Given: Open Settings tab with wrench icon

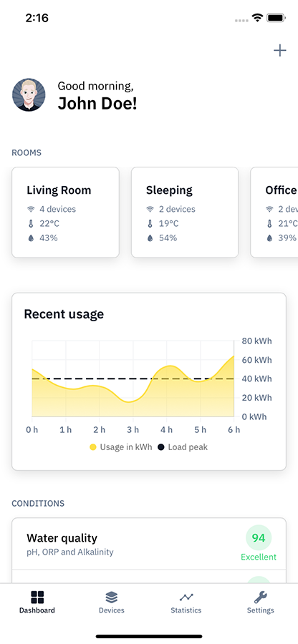Looking at the screenshot, I should (261, 602).
